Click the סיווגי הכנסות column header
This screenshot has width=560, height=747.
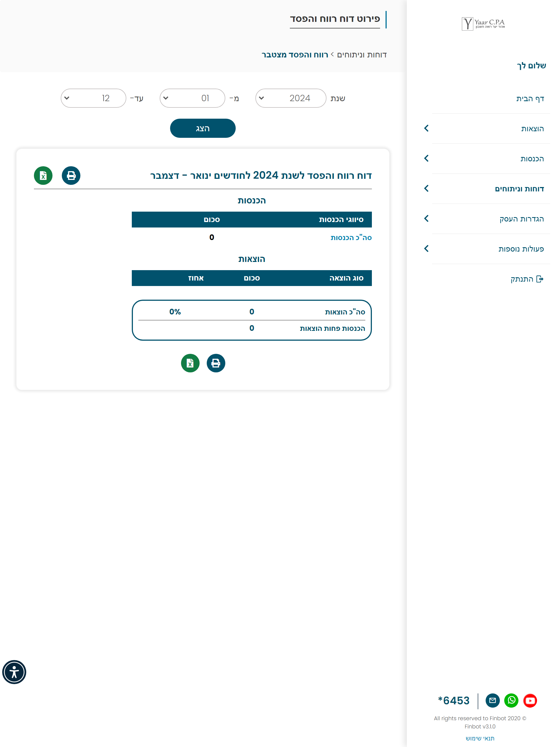pyautogui.click(x=341, y=220)
